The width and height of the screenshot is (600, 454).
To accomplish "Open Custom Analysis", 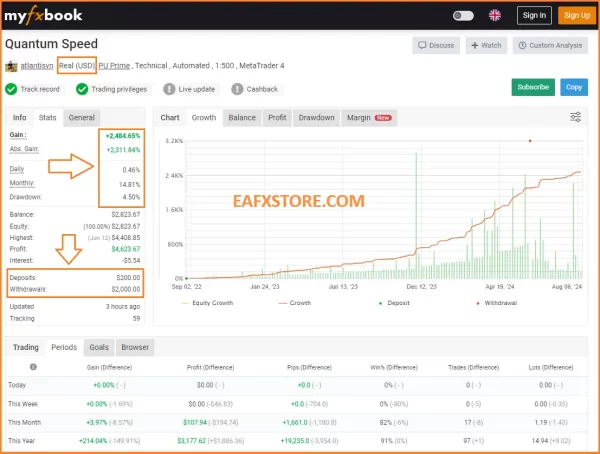I will [550, 45].
